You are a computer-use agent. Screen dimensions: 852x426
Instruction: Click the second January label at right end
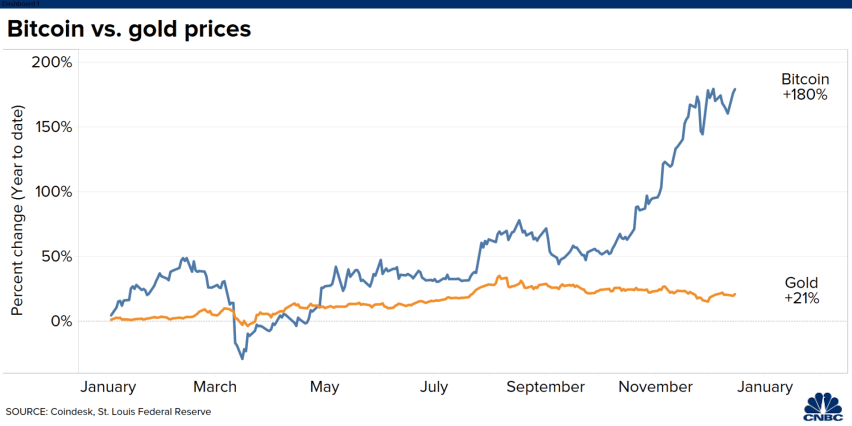(765, 387)
